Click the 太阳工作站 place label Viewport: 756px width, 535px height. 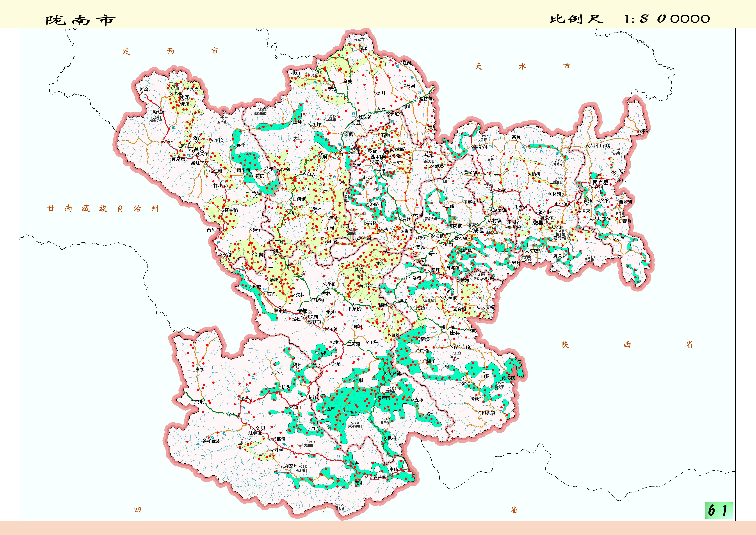pyautogui.click(x=600, y=145)
